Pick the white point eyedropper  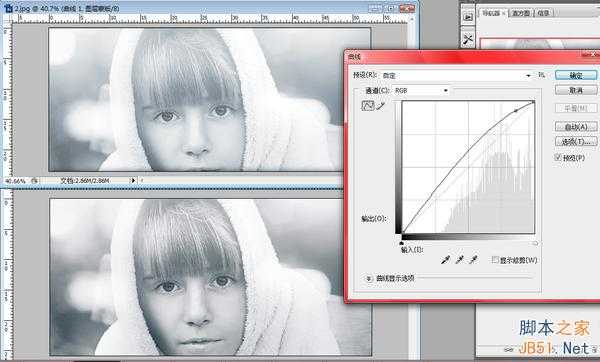tap(473, 260)
